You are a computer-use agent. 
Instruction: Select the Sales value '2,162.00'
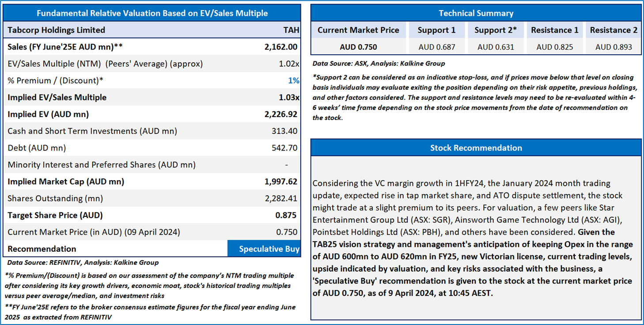(280, 47)
